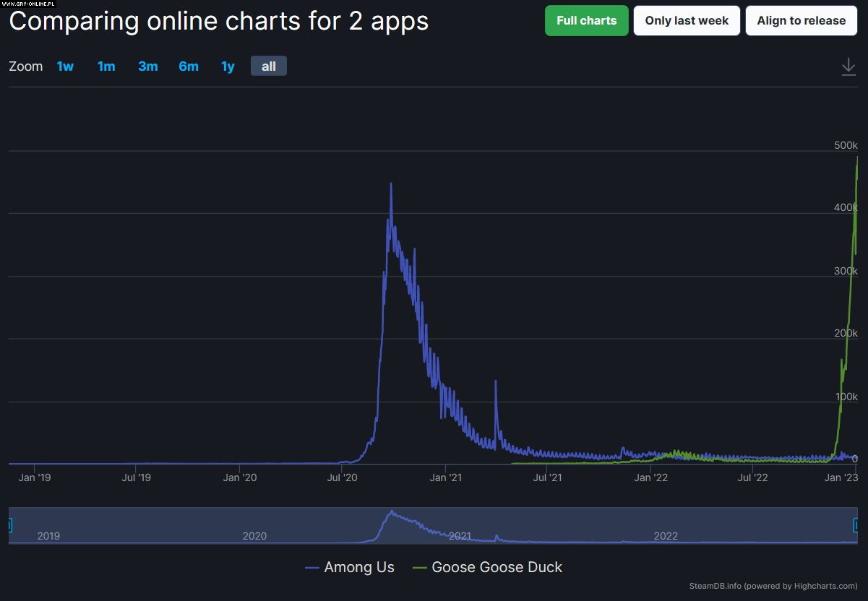Click the 2021 area in navigator
This screenshot has height=601, width=868.
click(x=460, y=535)
